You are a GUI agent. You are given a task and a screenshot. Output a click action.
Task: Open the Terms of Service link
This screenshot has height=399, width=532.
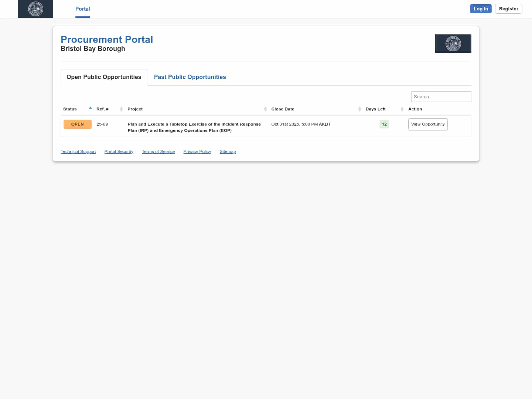[x=158, y=151]
